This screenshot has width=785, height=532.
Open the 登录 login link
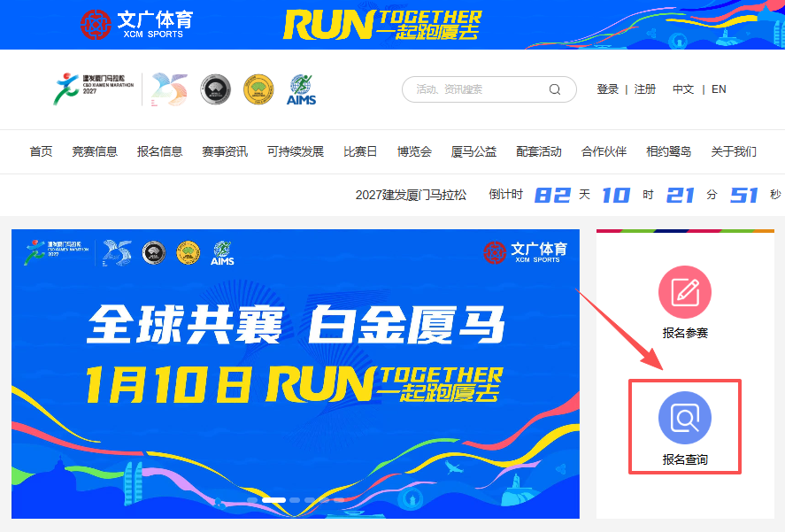click(608, 89)
